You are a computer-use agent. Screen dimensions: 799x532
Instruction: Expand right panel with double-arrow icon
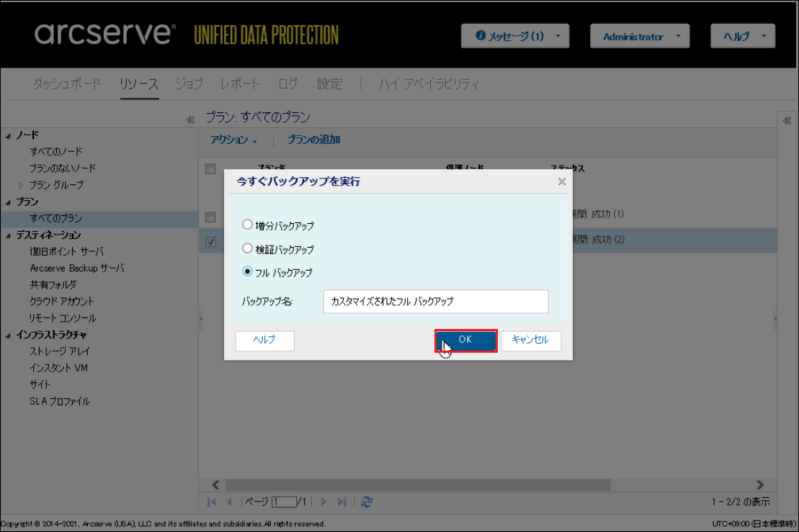787,120
